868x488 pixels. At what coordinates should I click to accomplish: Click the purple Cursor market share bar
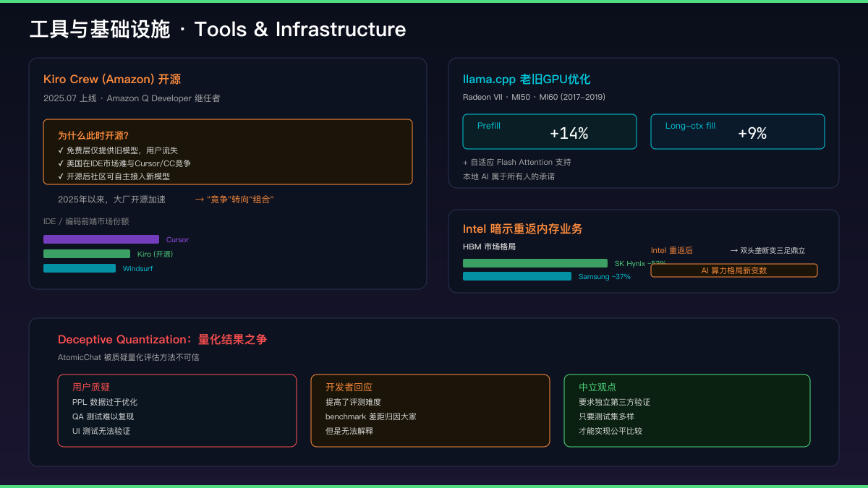coord(101,239)
